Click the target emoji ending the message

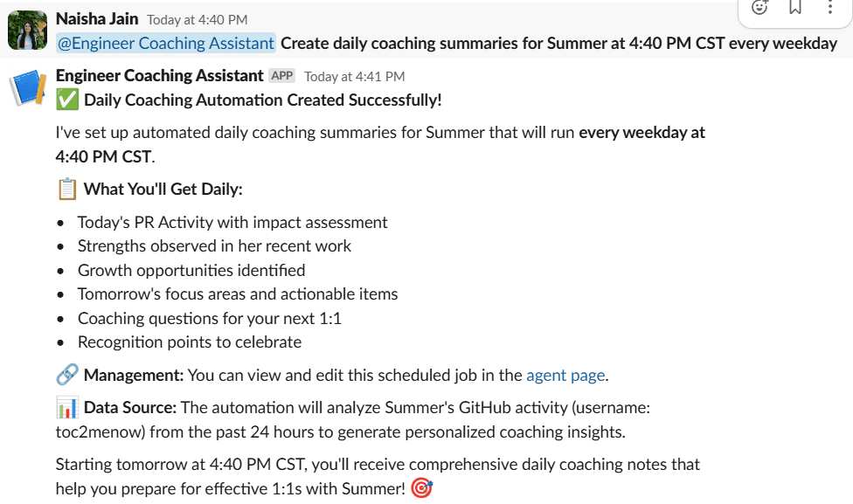tap(421, 489)
